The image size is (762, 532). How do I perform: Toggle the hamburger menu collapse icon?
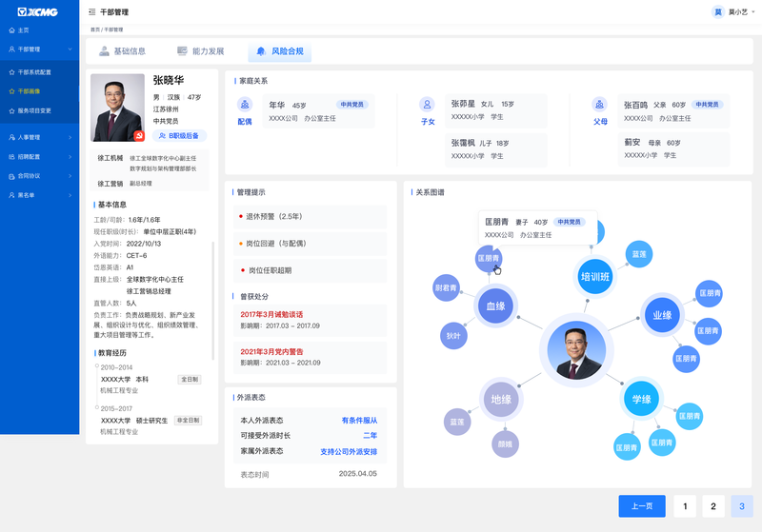click(x=91, y=12)
